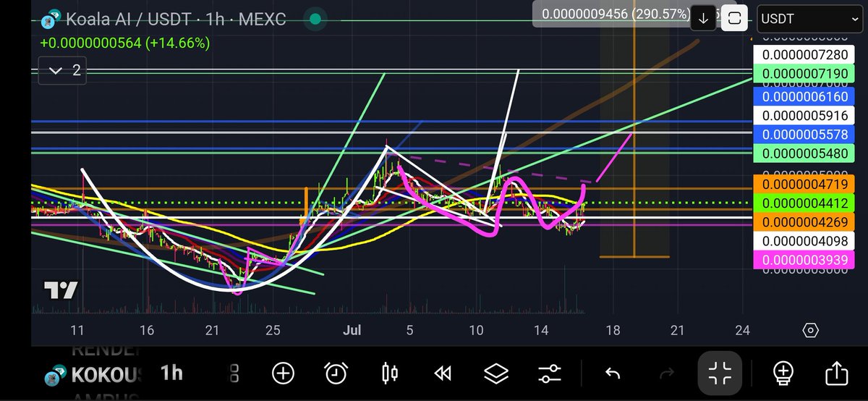Image resolution: width=868 pixels, height=401 pixels.
Task: Exit fullscreen with the collapse arrows button
Action: click(720, 373)
